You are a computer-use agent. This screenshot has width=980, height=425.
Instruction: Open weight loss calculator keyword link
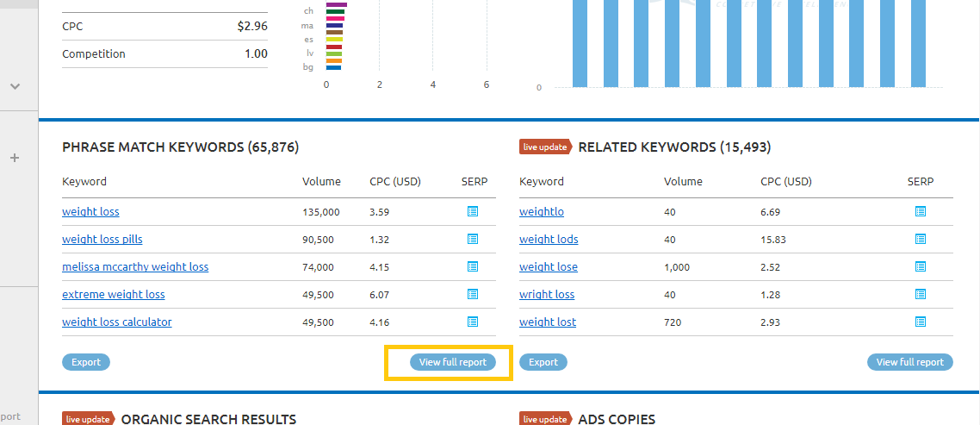[x=117, y=322]
